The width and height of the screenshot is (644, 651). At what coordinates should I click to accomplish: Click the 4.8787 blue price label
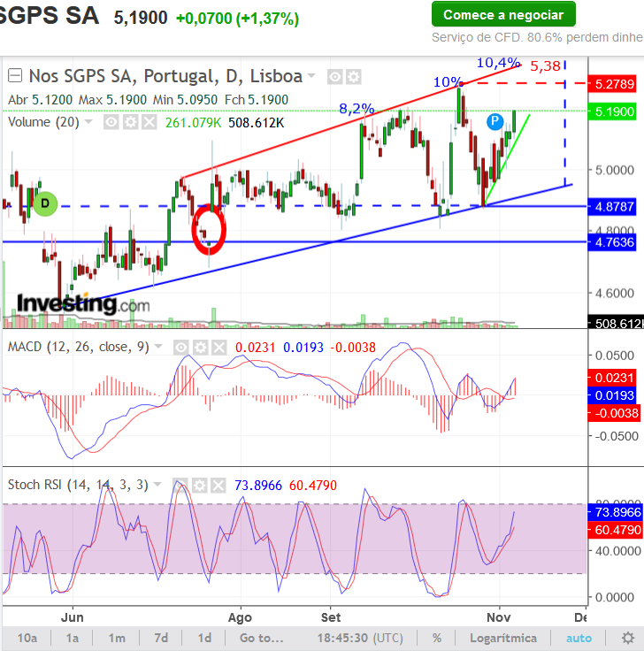613,206
